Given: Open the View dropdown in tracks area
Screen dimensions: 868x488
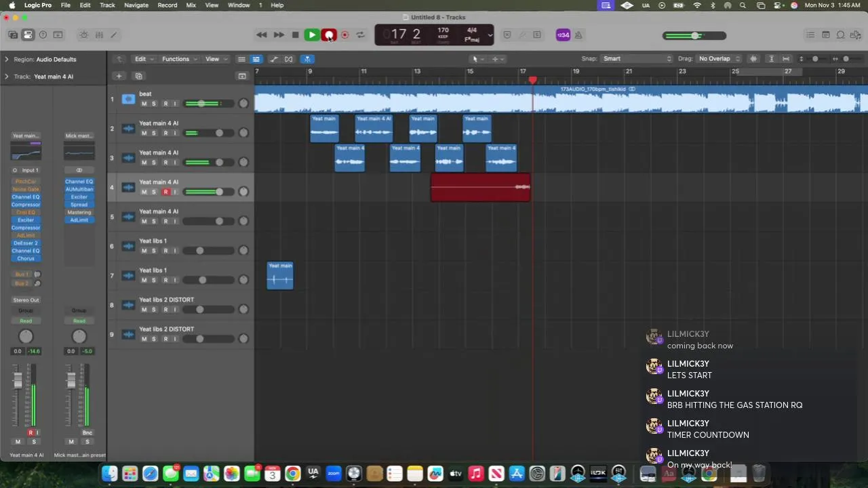Looking at the screenshot, I should pyautogui.click(x=216, y=59).
